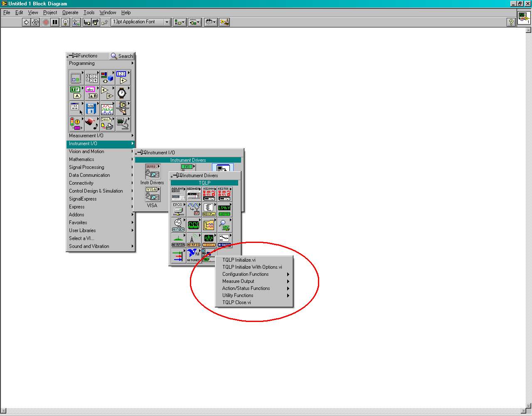The width and height of the screenshot is (532, 416).
Task: Select the highlighted Instrument I/O category
Action: (x=101, y=144)
